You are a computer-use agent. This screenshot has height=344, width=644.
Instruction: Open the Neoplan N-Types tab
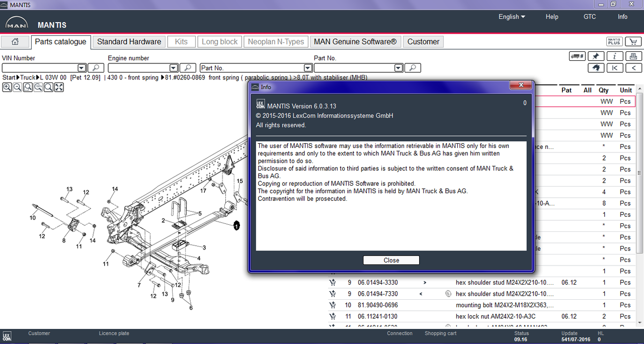(x=276, y=42)
